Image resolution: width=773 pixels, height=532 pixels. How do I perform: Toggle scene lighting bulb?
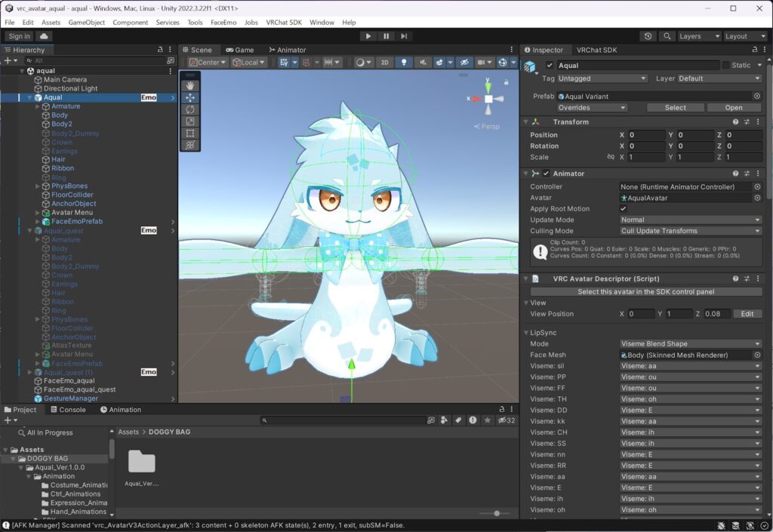coord(404,62)
